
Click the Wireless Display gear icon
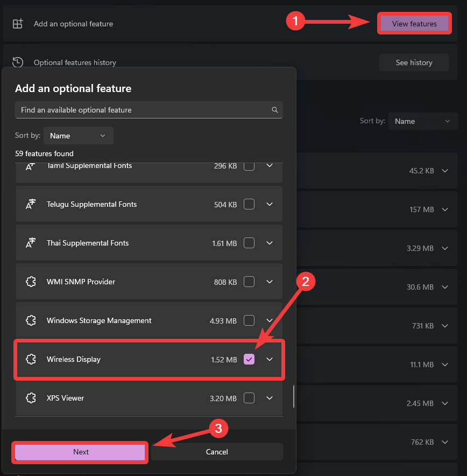coord(31,360)
